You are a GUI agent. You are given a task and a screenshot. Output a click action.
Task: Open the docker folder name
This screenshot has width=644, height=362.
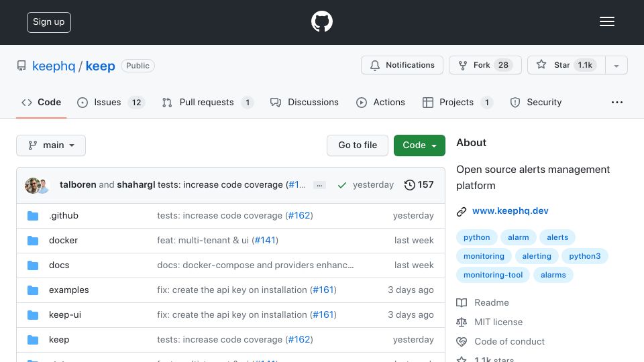point(63,241)
